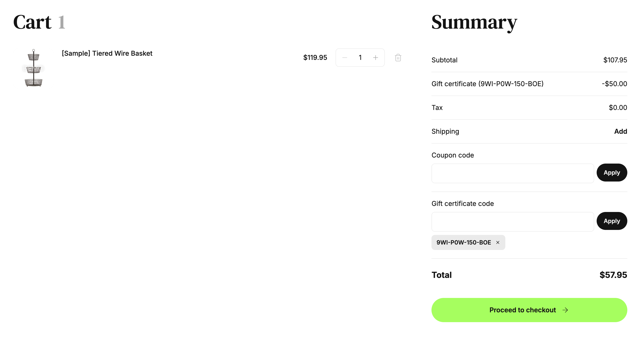Click Add next to Shipping
The image size is (644, 343).
point(620,131)
